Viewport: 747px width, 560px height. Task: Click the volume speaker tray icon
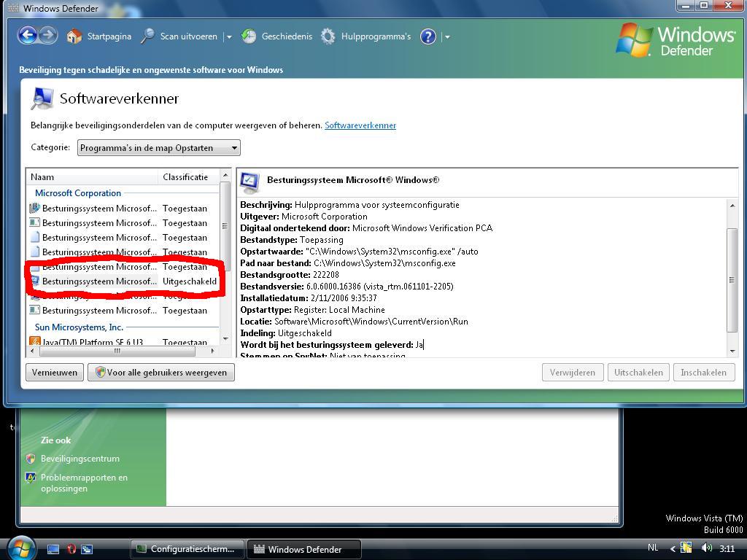coord(706,548)
